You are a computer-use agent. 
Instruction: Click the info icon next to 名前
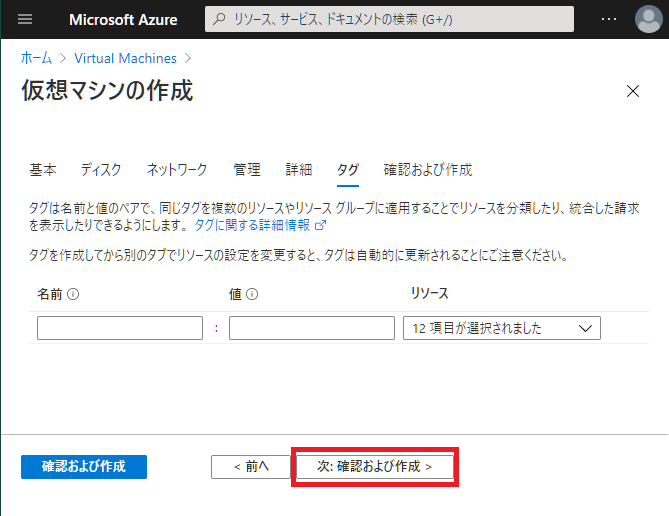tap(73, 294)
